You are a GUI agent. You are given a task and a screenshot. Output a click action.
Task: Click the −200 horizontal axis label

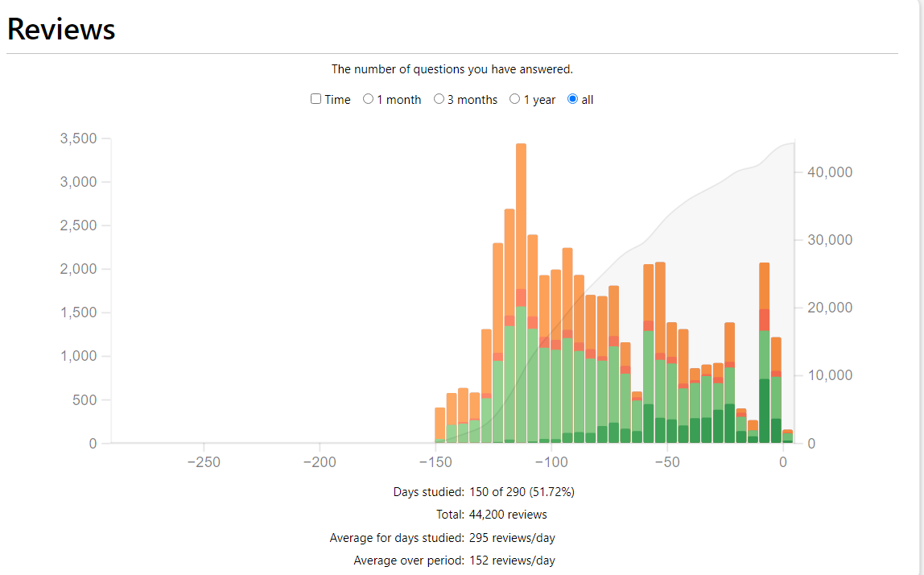(320, 462)
